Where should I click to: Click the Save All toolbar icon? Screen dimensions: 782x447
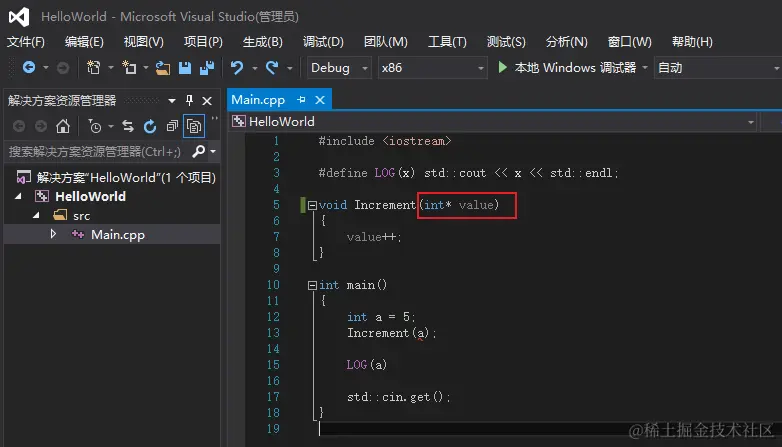tap(207, 67)
